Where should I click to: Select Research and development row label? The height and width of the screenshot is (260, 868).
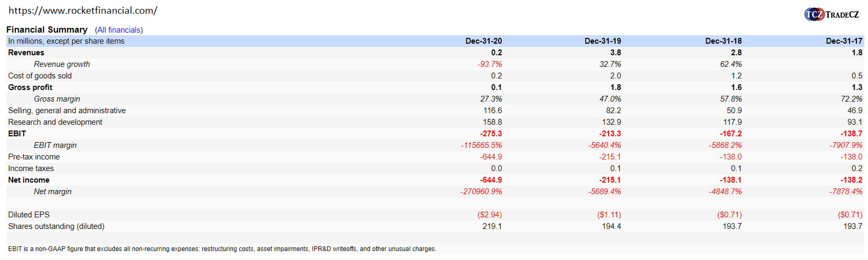[x=55, y=122]
